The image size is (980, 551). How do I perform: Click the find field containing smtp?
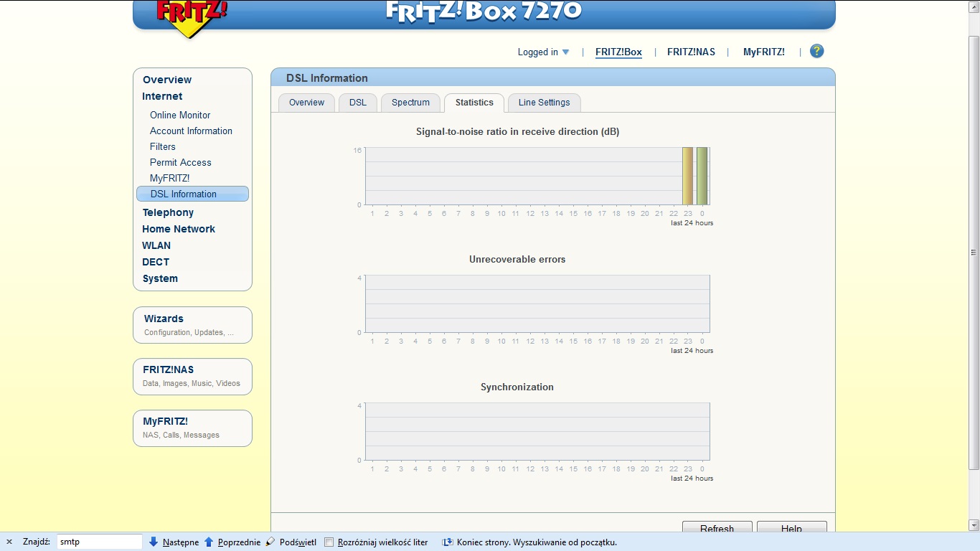pyautogui.click(x=99, y=542)
